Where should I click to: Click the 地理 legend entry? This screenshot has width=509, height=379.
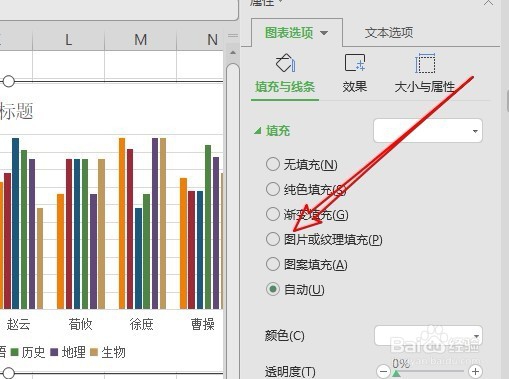68,352
